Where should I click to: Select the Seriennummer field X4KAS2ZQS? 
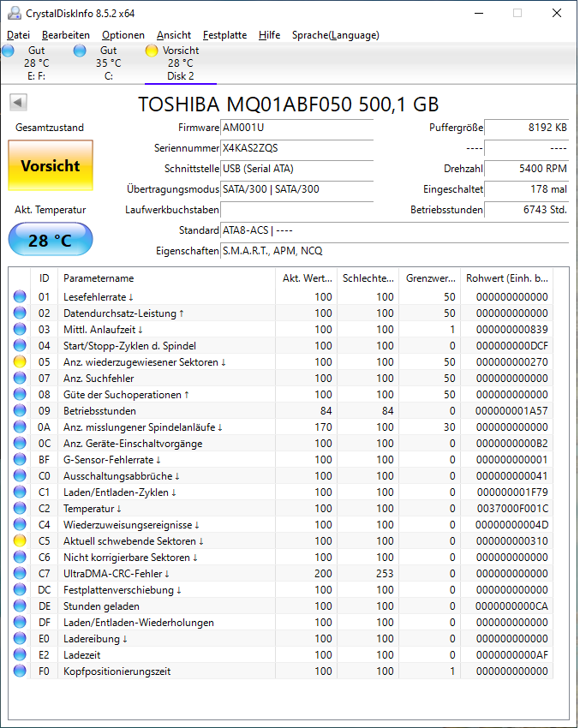(296, 148)
